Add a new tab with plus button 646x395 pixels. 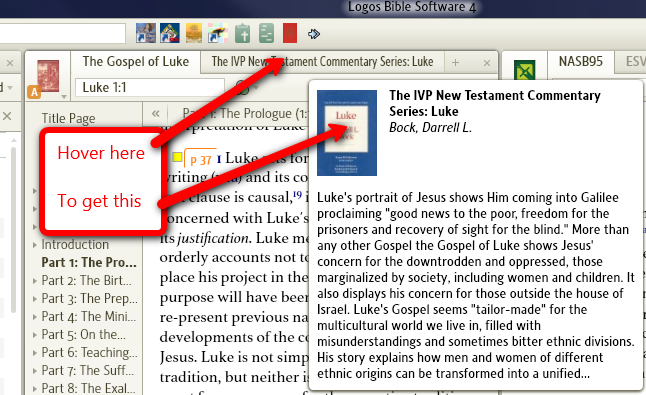click(x=455, y=63)
